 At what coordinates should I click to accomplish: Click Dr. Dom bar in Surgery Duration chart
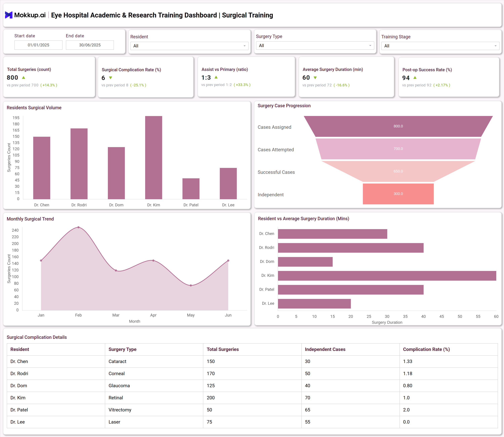point(305,262)
